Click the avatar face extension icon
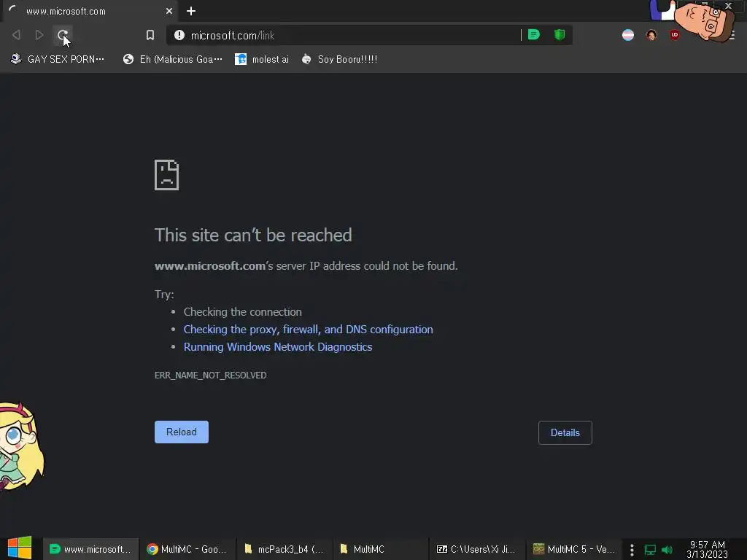Image resolution: width=747 pixels, height=560 pixels. (x=651, y=35)
